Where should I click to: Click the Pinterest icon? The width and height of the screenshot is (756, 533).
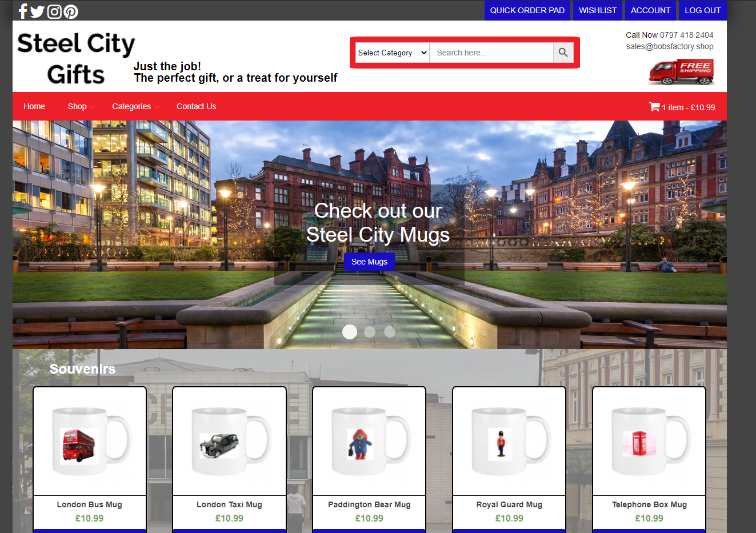point(71,11)
